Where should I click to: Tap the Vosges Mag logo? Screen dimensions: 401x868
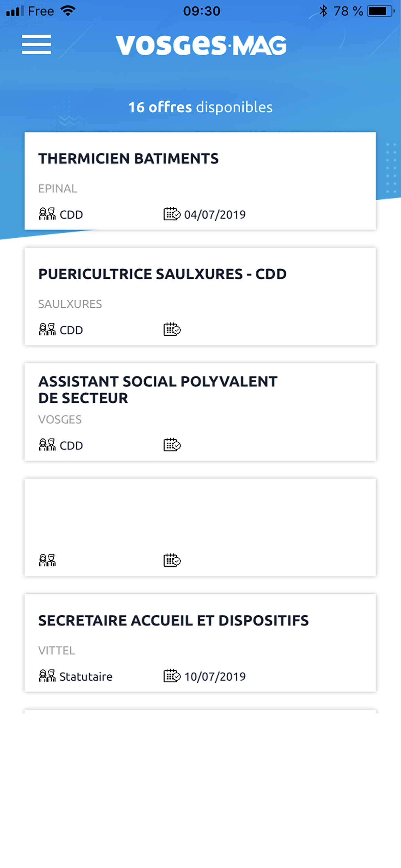201,45
